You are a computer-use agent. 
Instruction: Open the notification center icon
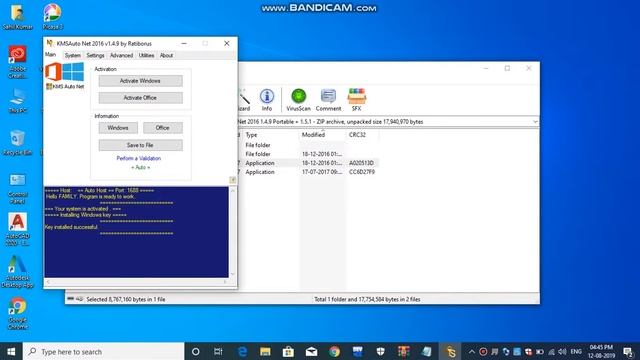(x=628, y=351)
